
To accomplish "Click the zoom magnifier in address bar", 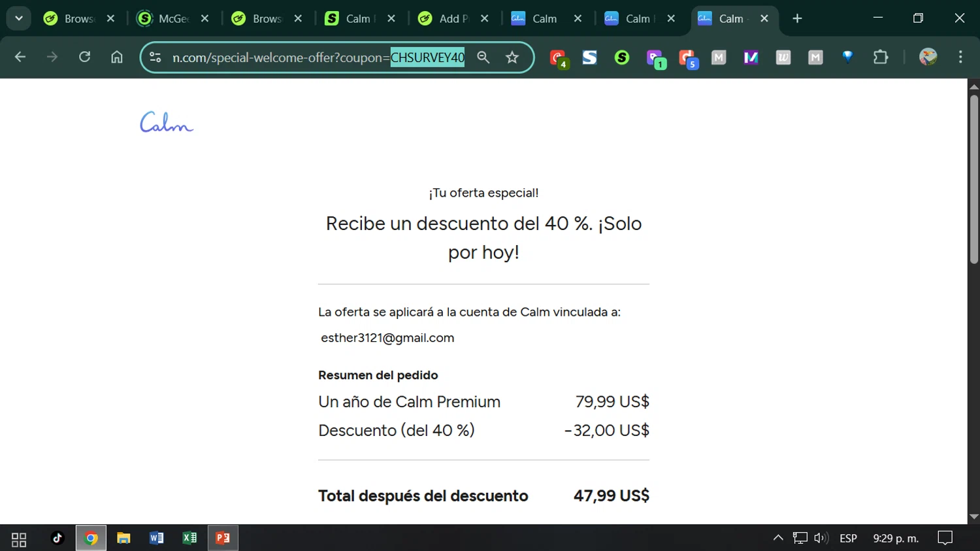I will tap(483, 58).
